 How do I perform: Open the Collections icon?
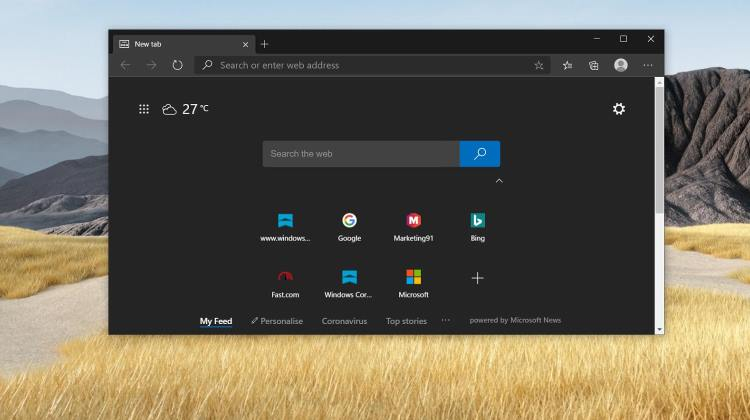[x=594, y=66]
